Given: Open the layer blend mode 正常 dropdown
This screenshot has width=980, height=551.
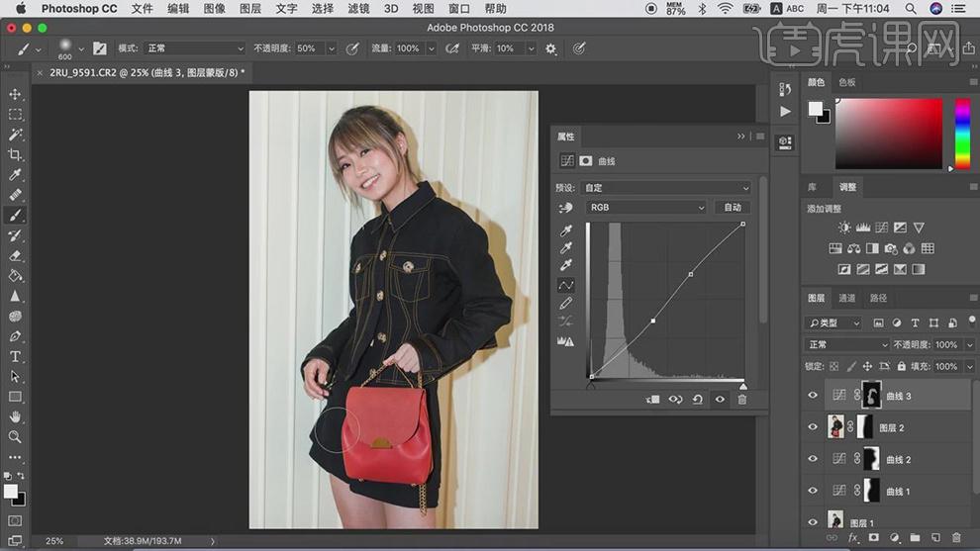Looking at the screenshot, I should point(846,344).
